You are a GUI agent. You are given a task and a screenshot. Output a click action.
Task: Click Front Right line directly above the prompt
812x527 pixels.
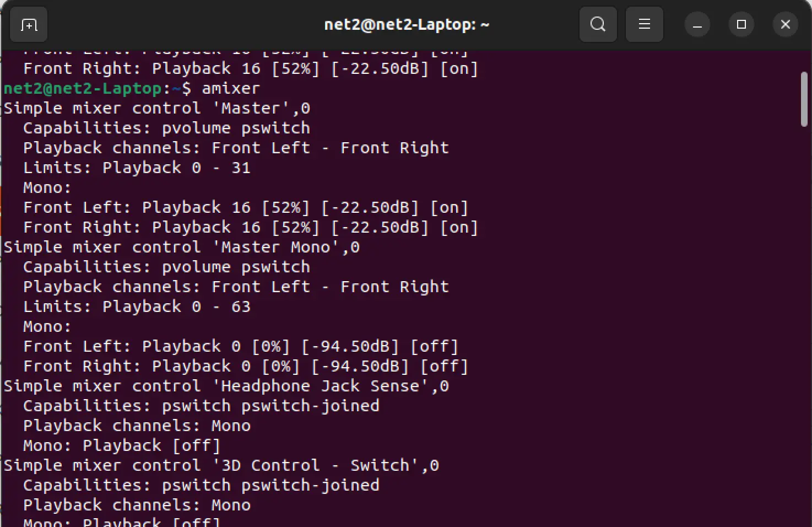tap(251, 68)
